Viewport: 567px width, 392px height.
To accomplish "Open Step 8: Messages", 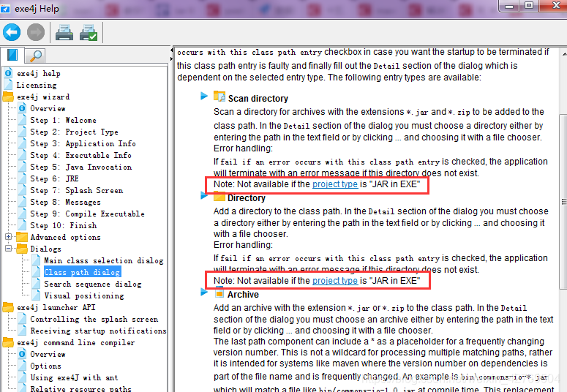I will click(65, 202).
